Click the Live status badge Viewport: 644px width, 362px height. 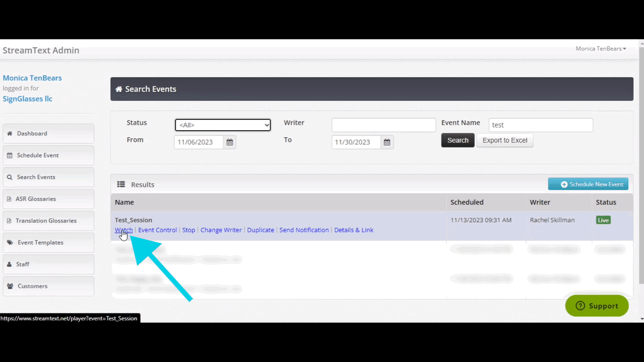click(x=603, y=220)
